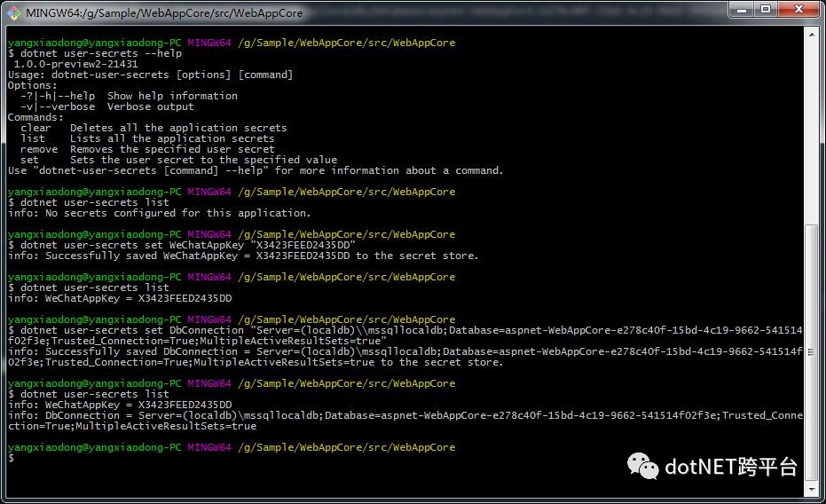Close the MINGW64 terminal window
826x504 pixels.
click(x=798, y=10)
